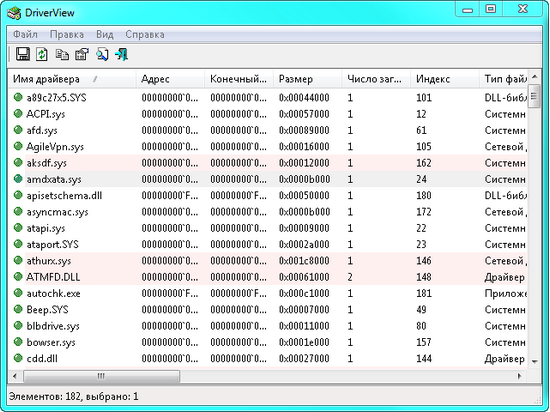Open the Вид menu
This screenshot has width=550, height=412.
(105, 34)
